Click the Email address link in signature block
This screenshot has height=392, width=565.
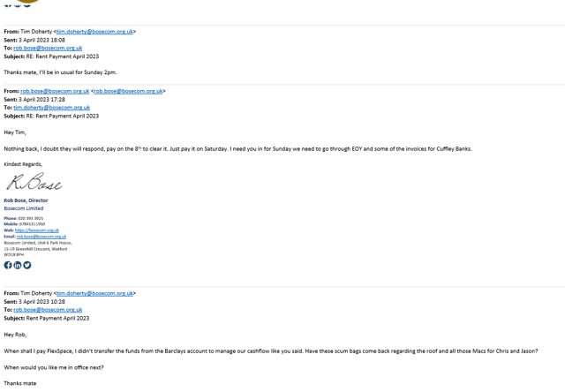click(41, 237)
